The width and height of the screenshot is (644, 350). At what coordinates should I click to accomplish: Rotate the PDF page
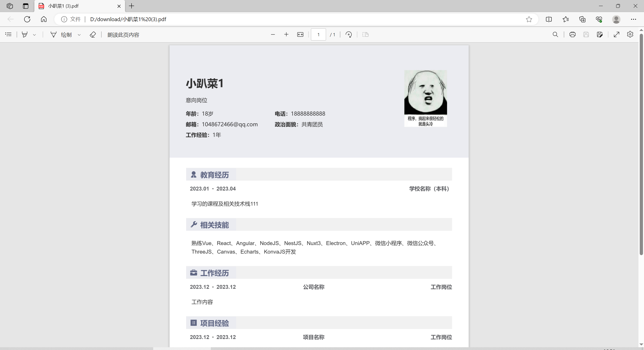[349, 34]
